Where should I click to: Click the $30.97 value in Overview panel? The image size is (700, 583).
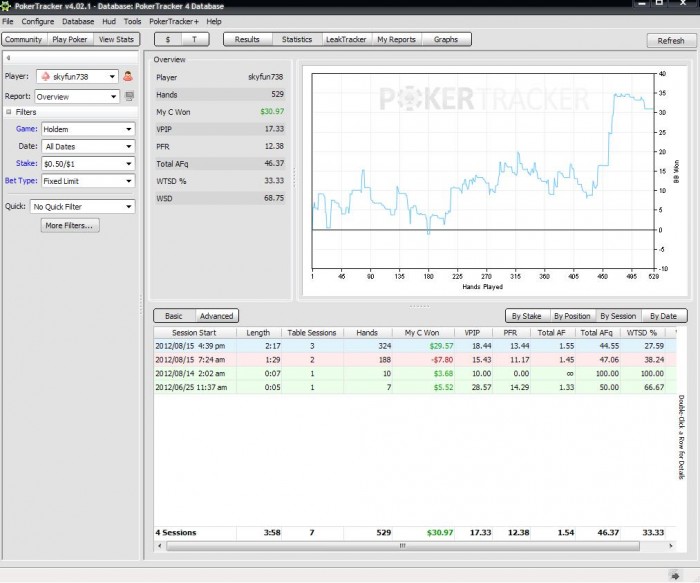click(272, 112)
